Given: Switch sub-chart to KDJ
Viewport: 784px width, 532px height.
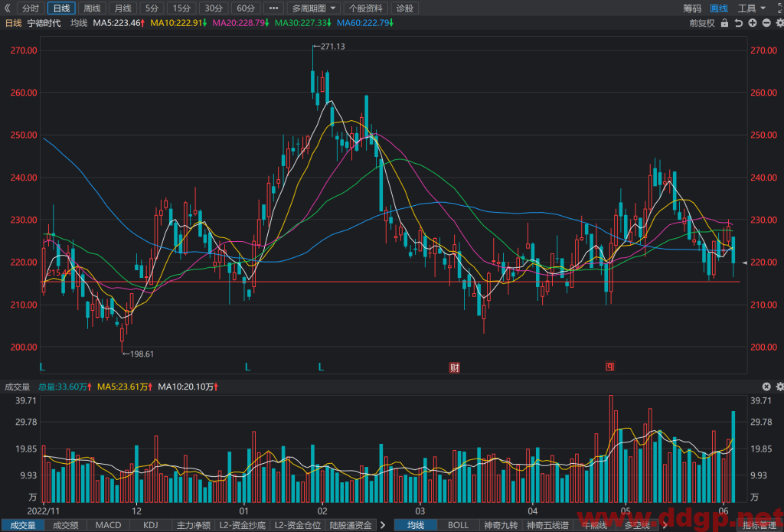Looking at the screenshot, I should click(x=151, y=525).
